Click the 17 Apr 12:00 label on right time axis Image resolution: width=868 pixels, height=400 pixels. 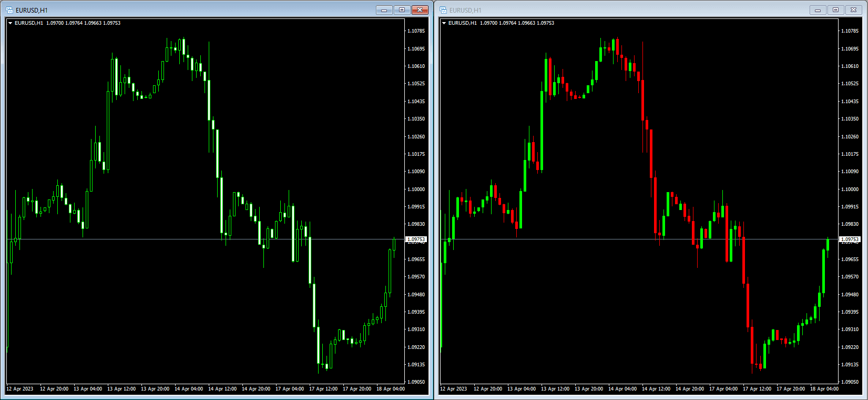coord(757,389)
